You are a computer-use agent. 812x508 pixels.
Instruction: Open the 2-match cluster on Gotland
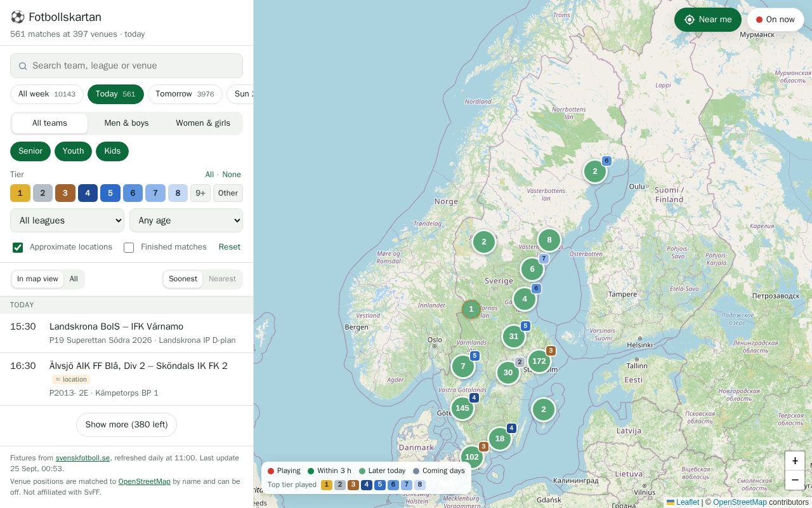tap(544, 410)
